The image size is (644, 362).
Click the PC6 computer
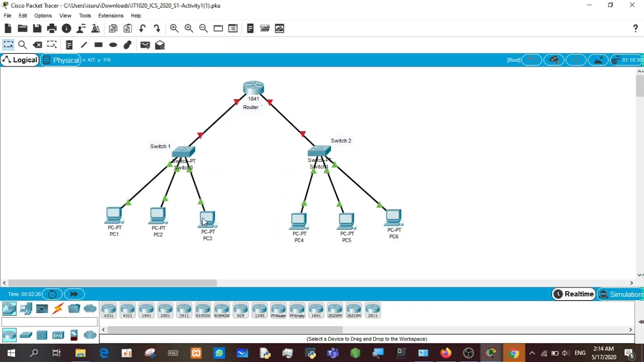(x=393, y=218)
